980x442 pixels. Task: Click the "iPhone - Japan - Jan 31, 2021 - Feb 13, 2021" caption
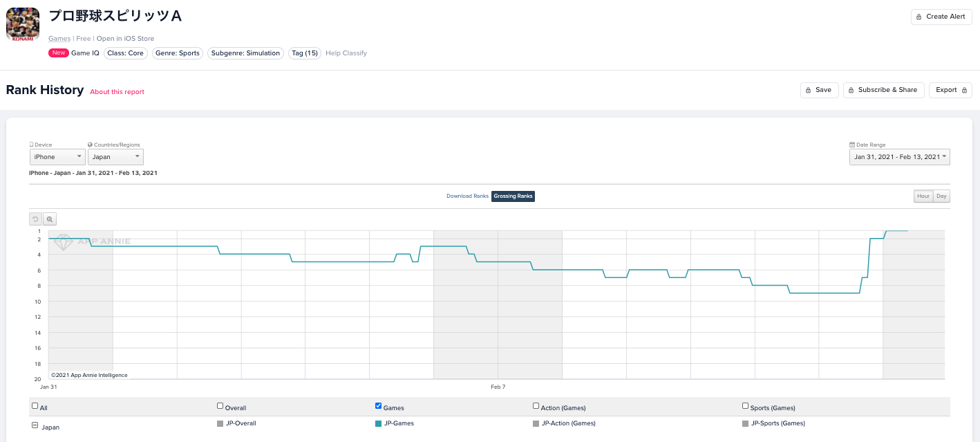click(x=93, y=173)
